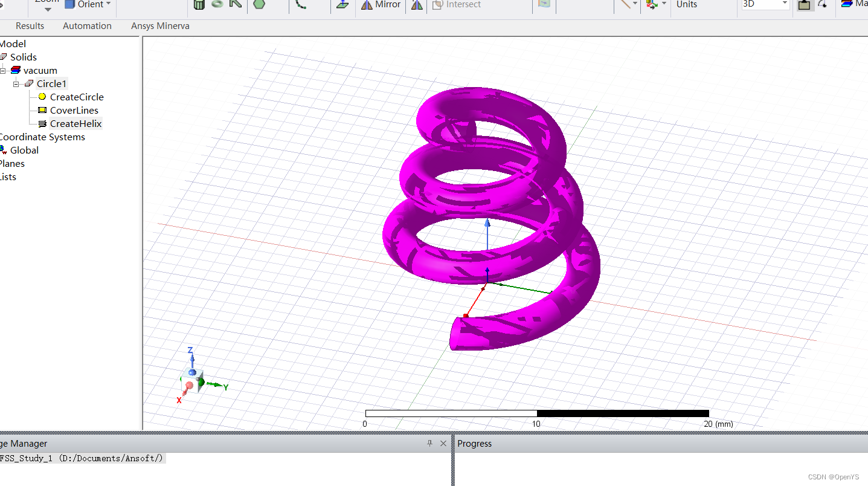Click the dotted arc drawing tool
The height and width of the screenshot is (486, 868).
tap(301, 4)
